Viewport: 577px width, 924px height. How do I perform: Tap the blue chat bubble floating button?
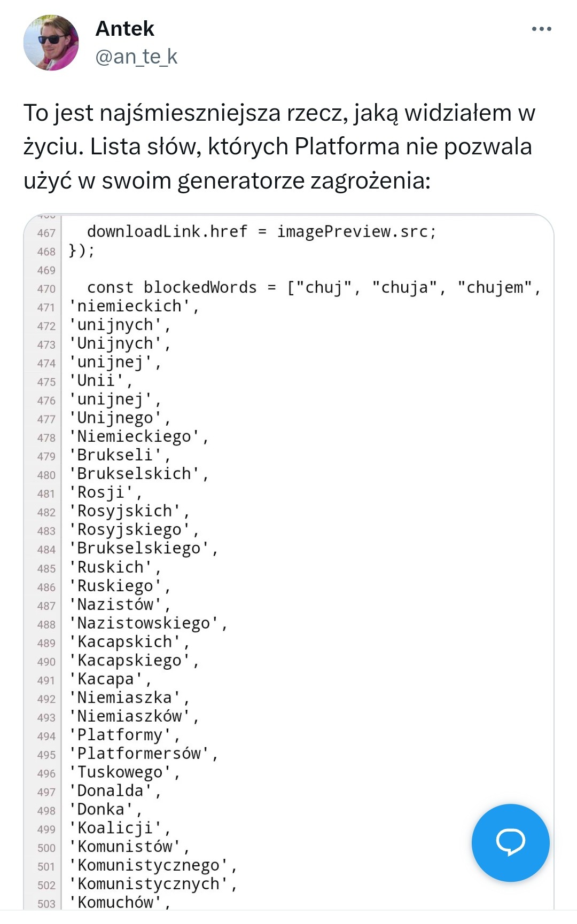(510, 843)
